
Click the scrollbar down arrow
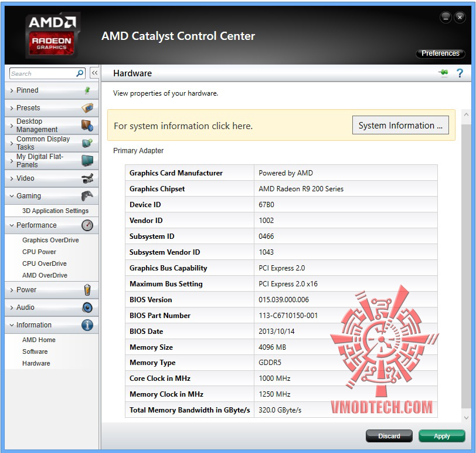[466, 418]
